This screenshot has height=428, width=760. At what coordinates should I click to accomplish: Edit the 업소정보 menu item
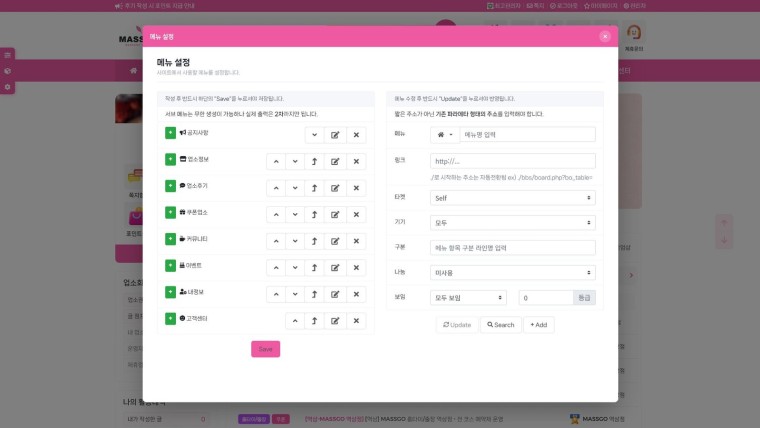click(x=335, y=161)
